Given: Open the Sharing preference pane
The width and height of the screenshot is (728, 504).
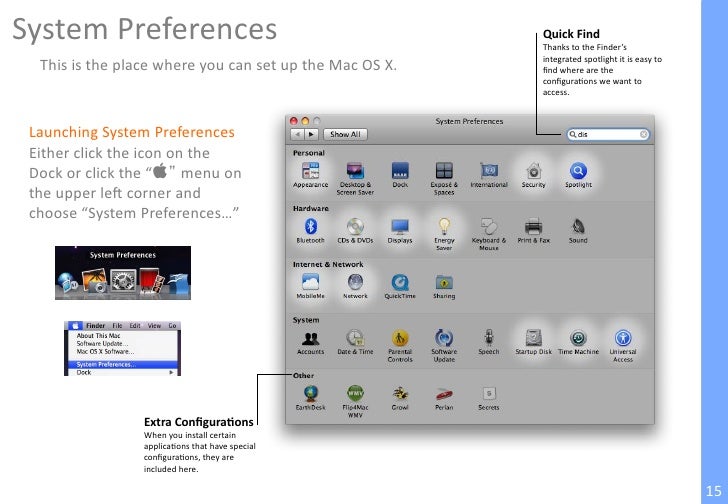Looking at the screenshot, I should [x=444, y=286].
